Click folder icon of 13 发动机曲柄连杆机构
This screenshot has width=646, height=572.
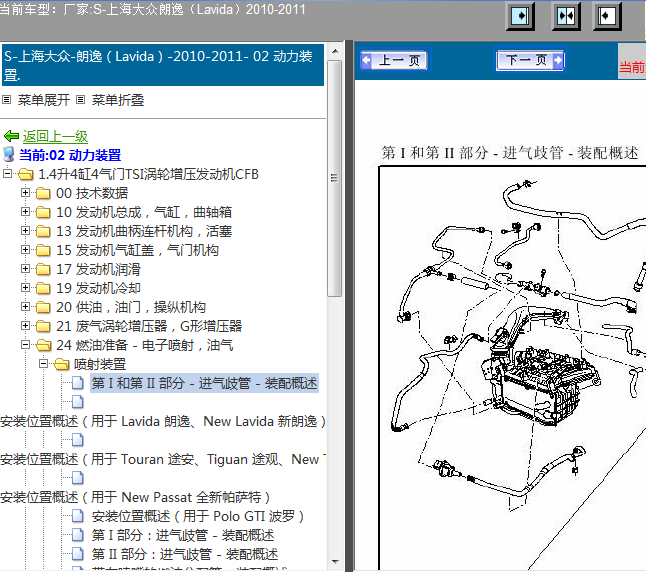pyautogui.click(x=43, y=231)
